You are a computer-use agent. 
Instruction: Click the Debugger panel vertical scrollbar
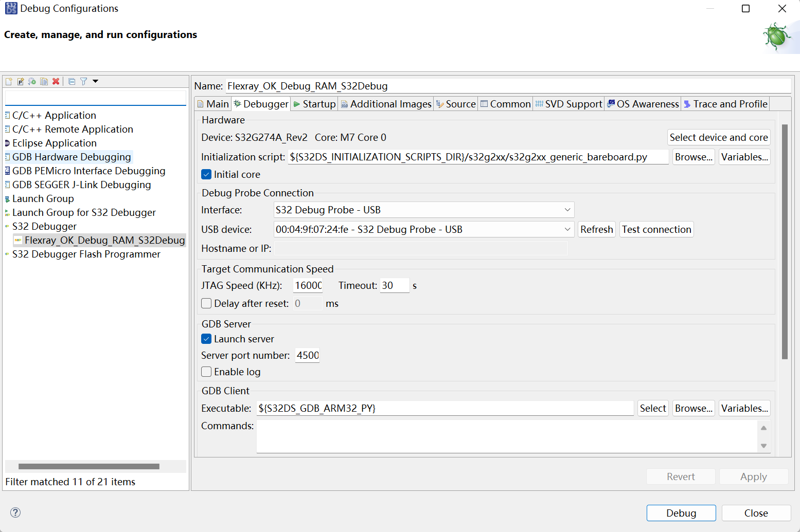(785, 242)
